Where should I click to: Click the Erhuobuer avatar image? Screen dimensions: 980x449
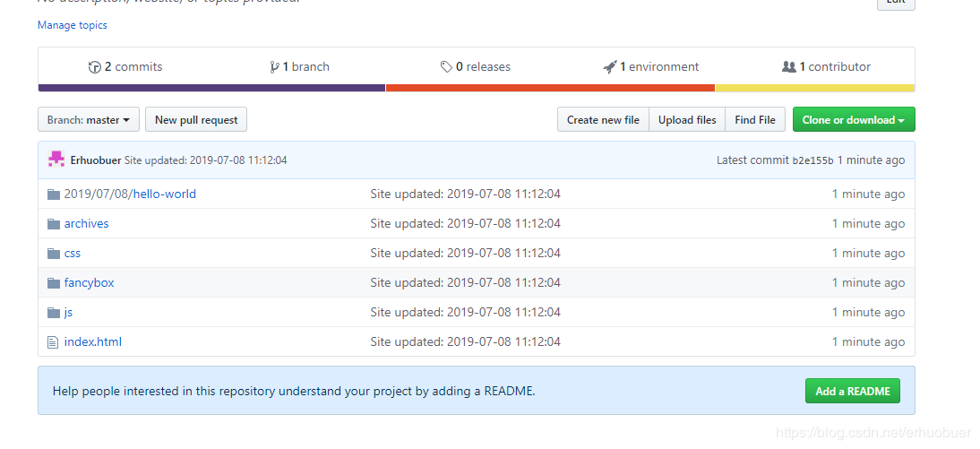click(56, 160)
